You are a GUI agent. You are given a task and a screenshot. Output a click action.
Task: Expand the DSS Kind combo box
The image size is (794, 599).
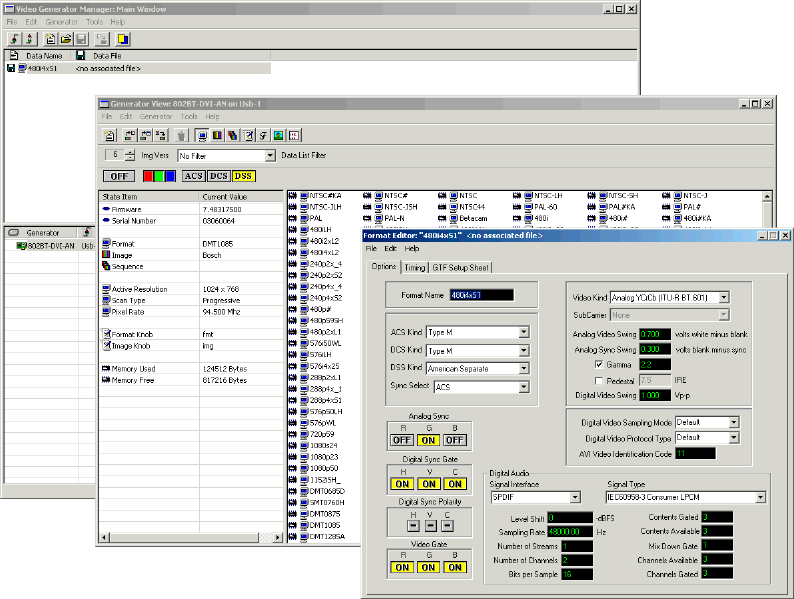point(523,368)
